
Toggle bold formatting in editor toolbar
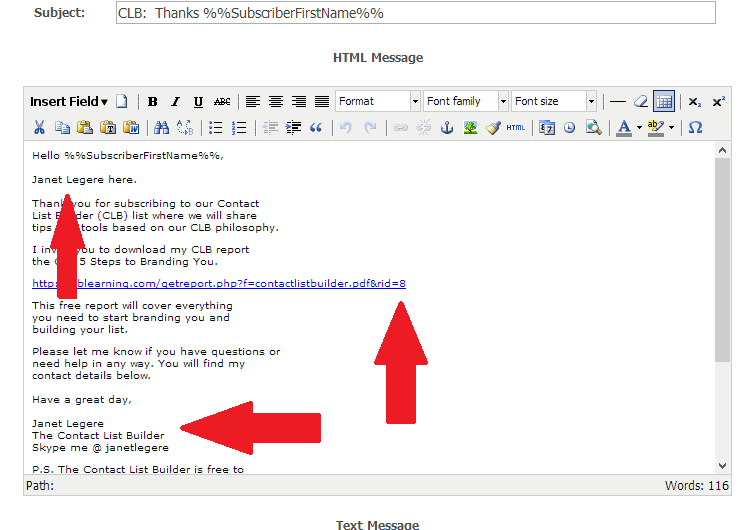153,102
